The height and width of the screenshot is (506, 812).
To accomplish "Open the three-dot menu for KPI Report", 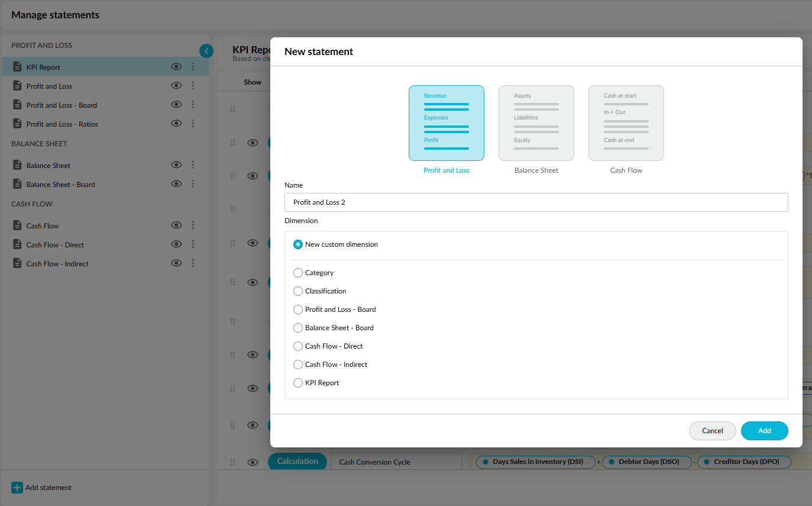I will [x=193, y=67].
